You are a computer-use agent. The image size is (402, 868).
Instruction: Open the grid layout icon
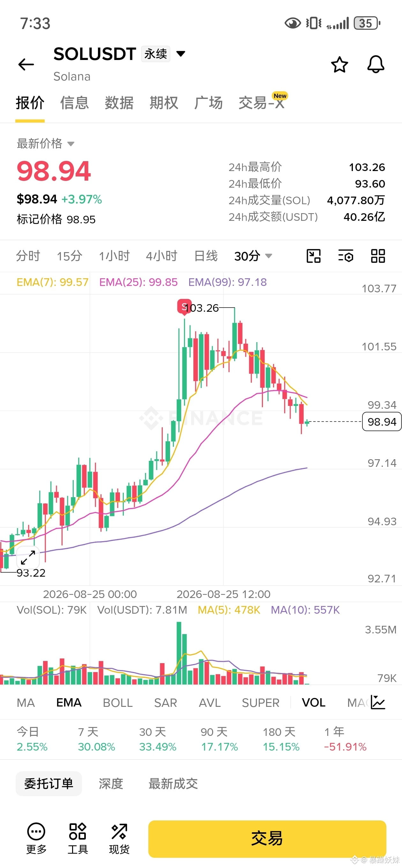click(x=378, y=256)
